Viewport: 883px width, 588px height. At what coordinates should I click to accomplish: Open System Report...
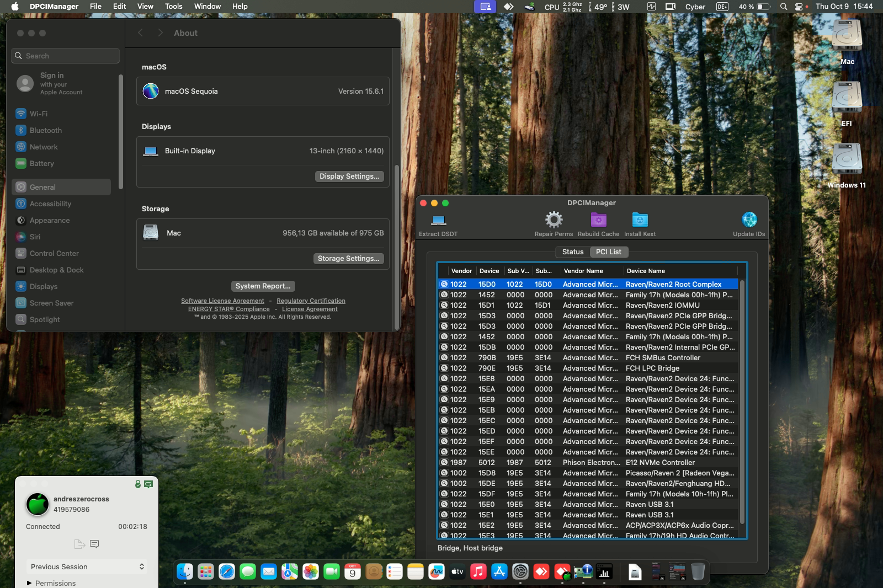[x=263, y=286]
